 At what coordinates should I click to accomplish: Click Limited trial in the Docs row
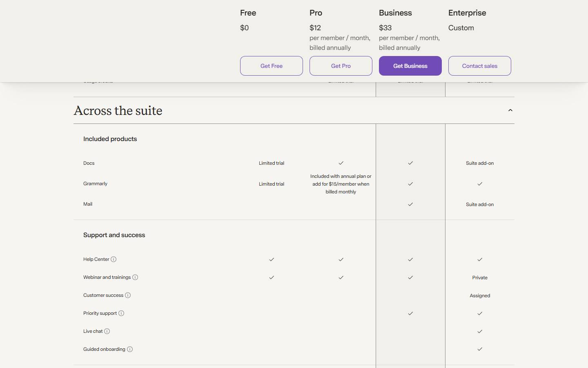point(272,163)
